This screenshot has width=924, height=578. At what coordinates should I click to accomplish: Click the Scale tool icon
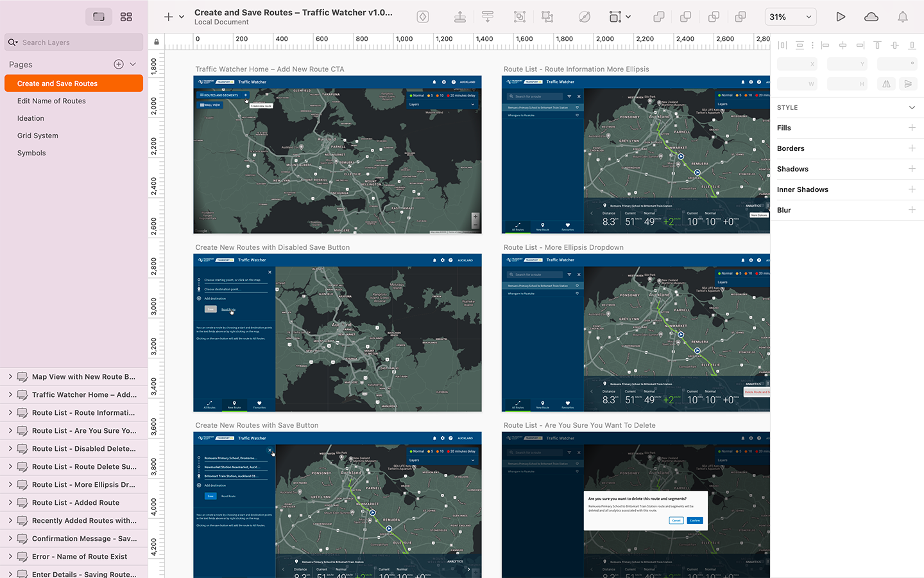[x=615, y=17]
